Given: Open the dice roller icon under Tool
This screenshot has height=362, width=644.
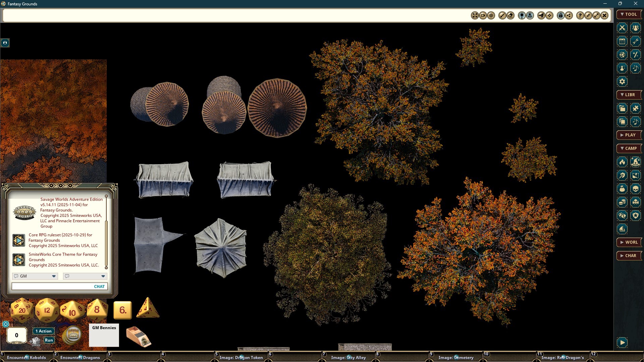Looking at the screenshot, I should click(622, 54).
